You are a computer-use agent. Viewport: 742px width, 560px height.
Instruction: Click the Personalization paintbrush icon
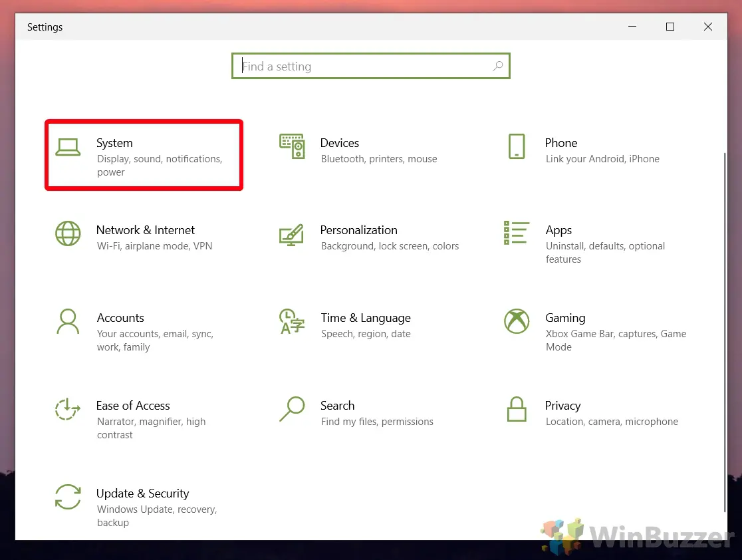tap(291, 235)
